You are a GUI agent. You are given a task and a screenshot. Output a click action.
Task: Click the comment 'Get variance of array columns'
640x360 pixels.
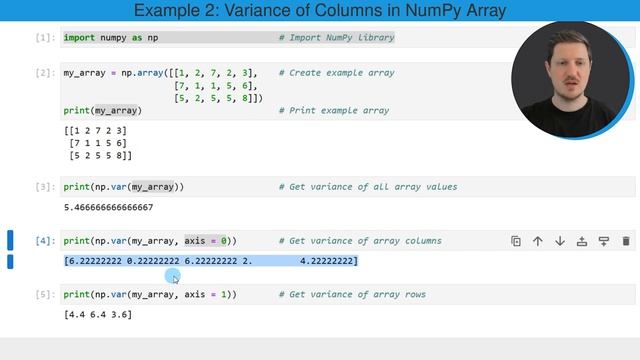360,241
